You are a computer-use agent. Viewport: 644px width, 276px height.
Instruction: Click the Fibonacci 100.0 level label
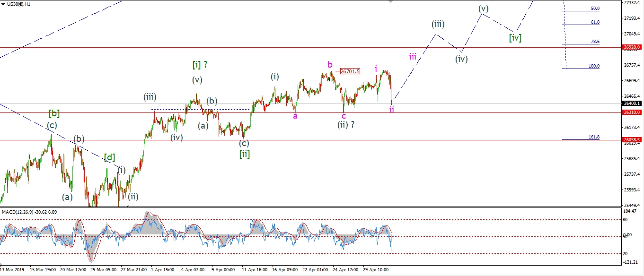[594, 66]
